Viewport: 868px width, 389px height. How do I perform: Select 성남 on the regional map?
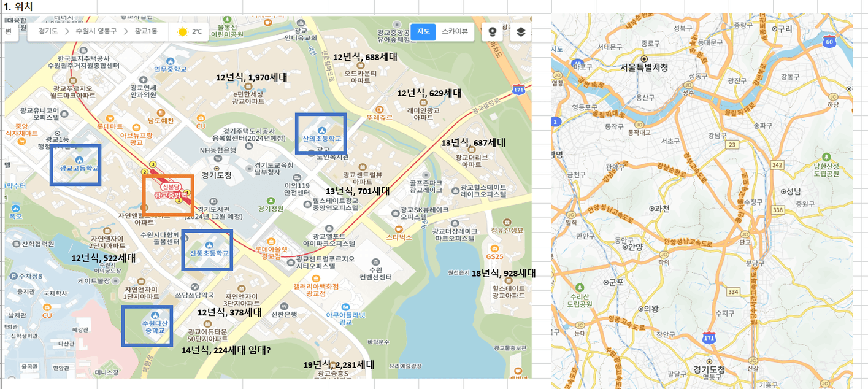tap(789, 191)
